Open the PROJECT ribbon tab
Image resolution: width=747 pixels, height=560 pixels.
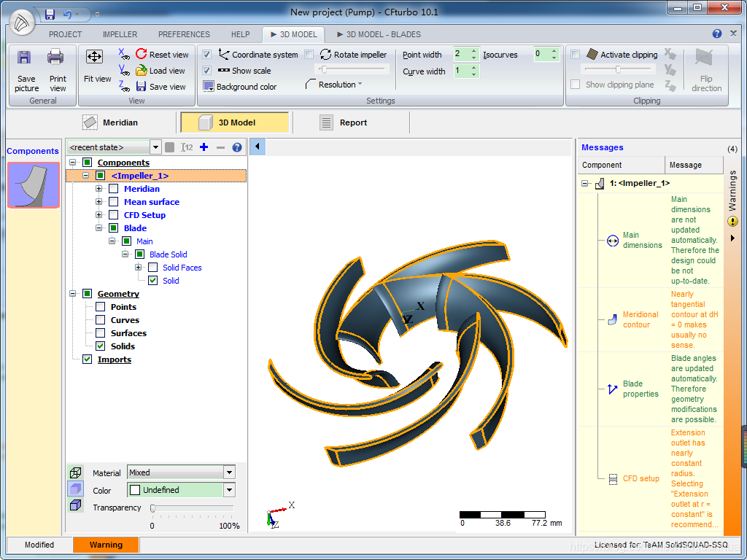point(65,34)
